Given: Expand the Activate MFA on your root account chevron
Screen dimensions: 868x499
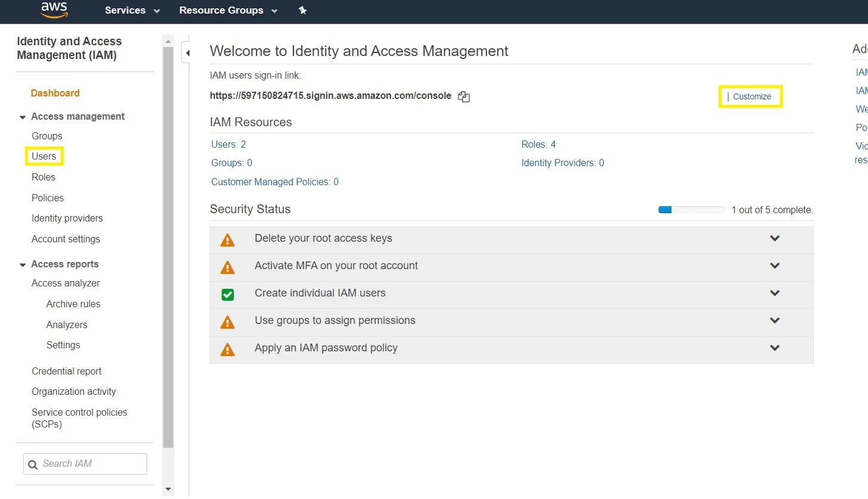Looking at the screenshot, I should pyautogui.click(x=775, y=266).
